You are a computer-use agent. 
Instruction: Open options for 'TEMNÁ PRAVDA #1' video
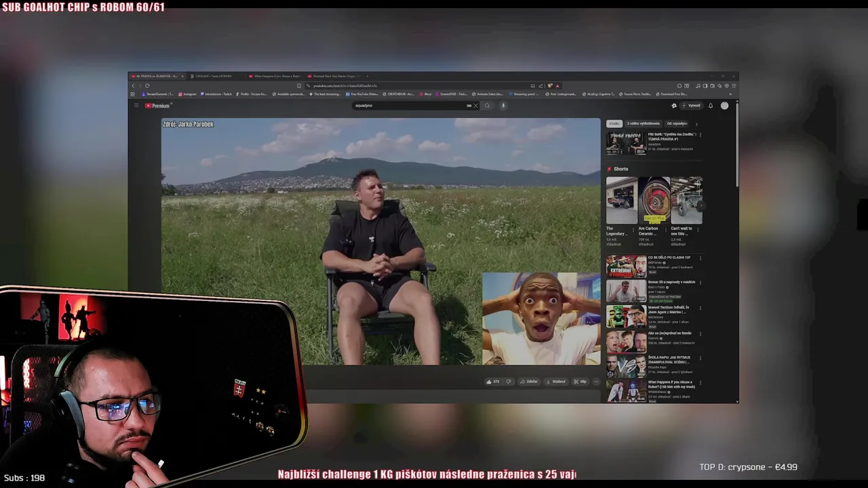tap(700, 134)
